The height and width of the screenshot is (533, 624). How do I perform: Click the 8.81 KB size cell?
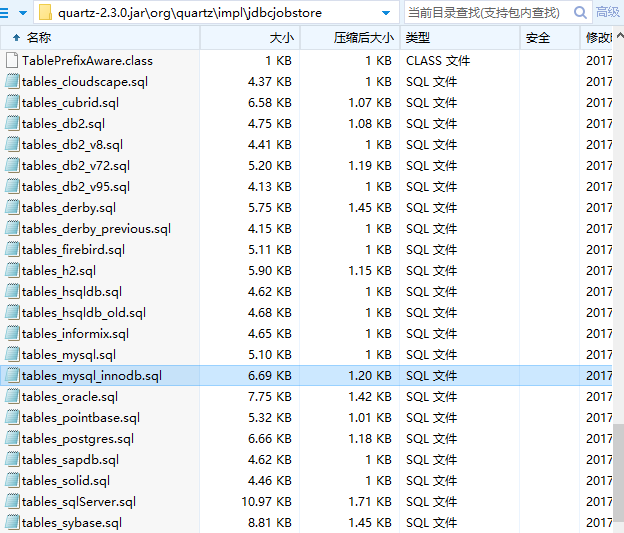coord(269,523)
